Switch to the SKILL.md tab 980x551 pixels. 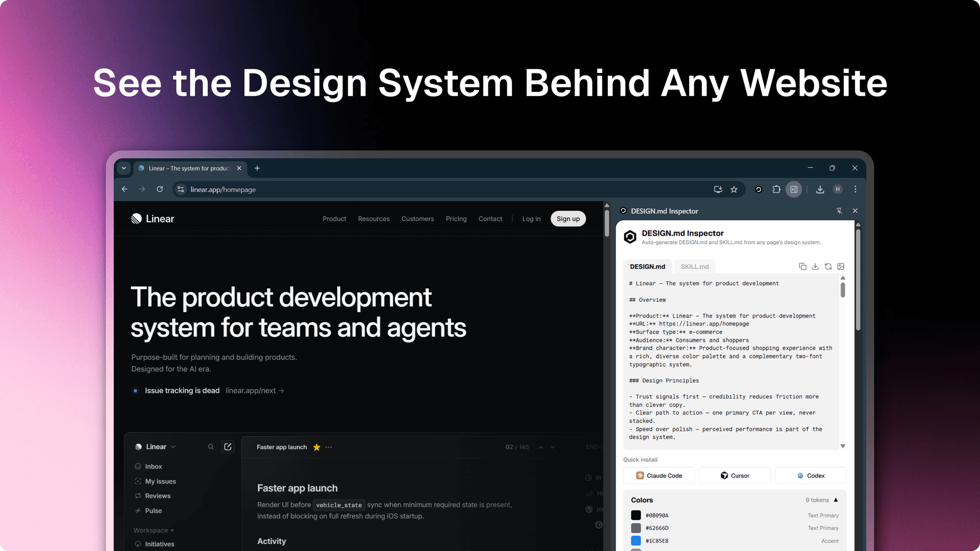pyautogui.click(x=695, y=266)
